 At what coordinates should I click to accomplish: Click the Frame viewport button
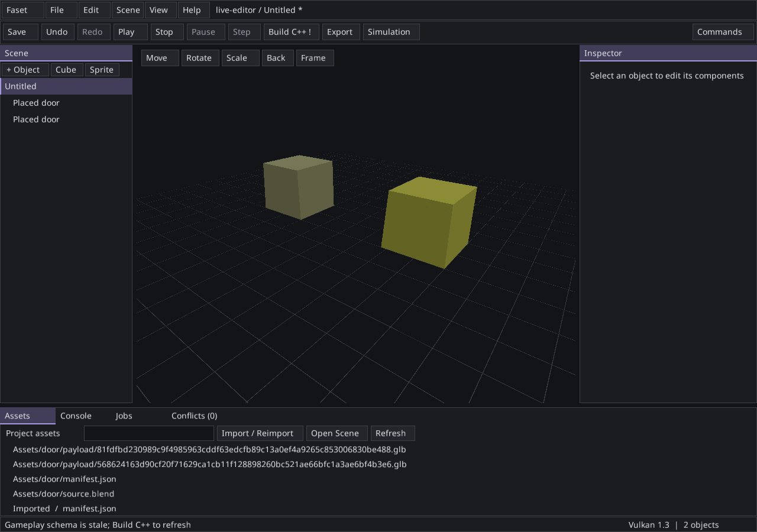coord(315,58)
